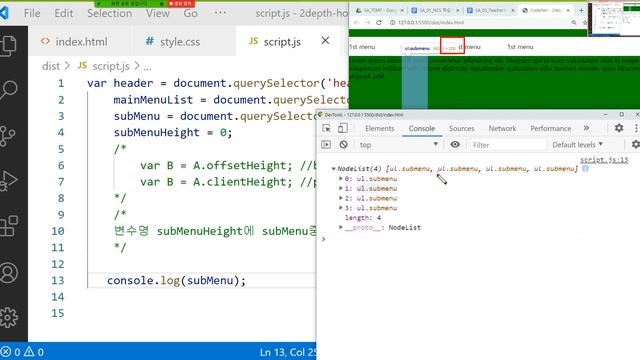Show more DevTools tabs chevron

(x=587, y=128)
